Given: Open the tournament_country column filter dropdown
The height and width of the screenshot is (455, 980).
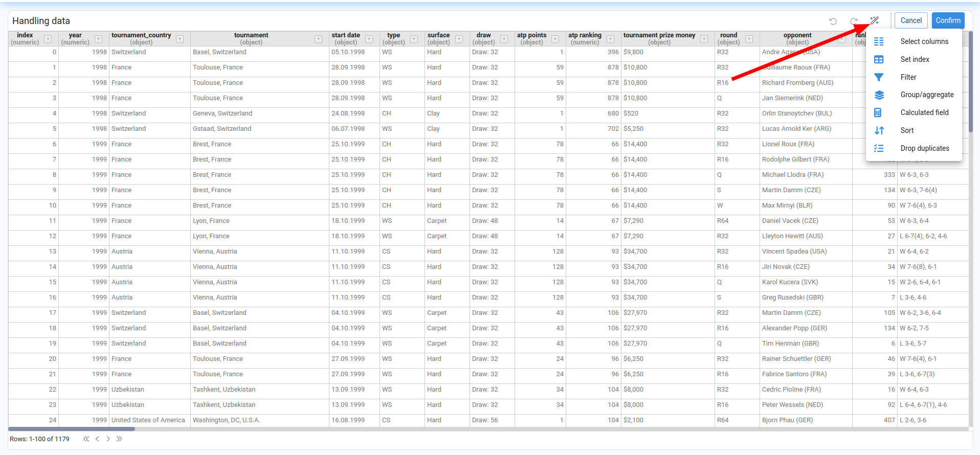Looking at the screenshot, I should (180, 39).
